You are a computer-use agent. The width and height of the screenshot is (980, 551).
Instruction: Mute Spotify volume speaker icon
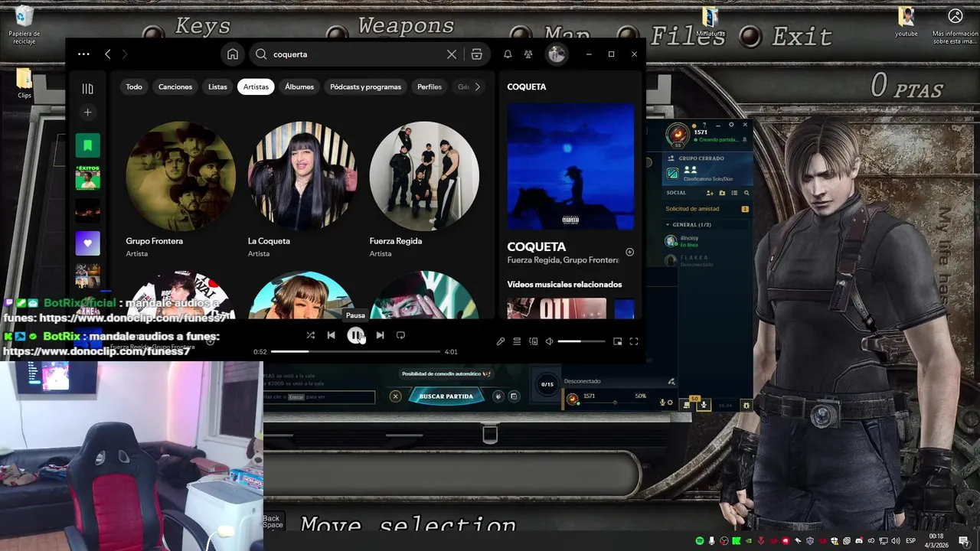pos(549,341)
